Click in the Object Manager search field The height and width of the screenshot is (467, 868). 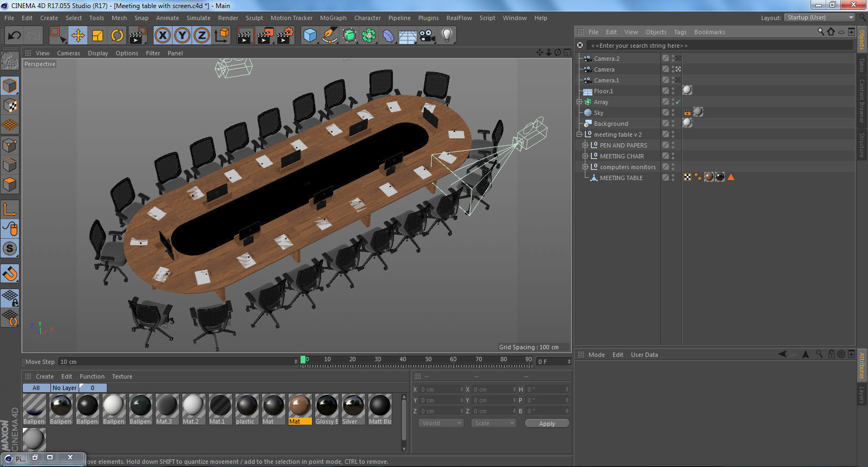click(x=720, y=46)
